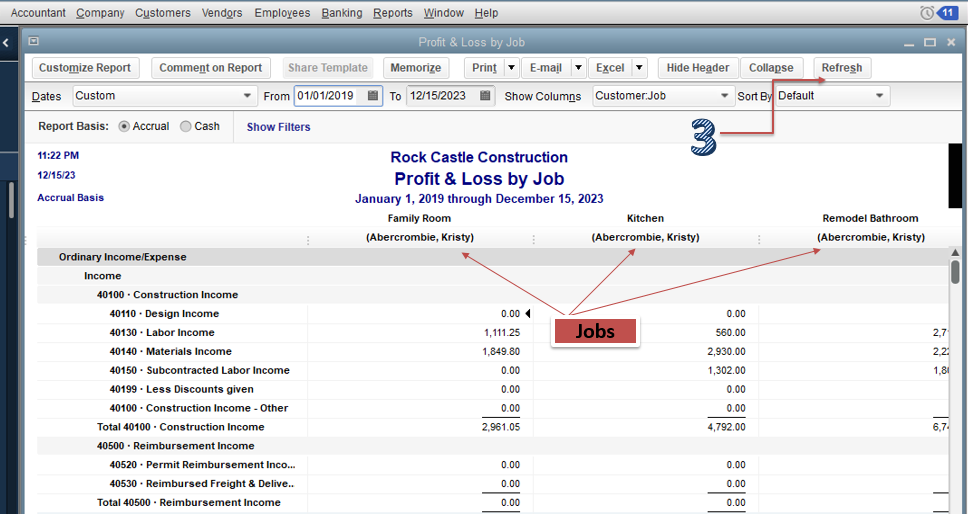Open the Accountant menu
Screen dimensions: 968x514
[x=38, y=13]
